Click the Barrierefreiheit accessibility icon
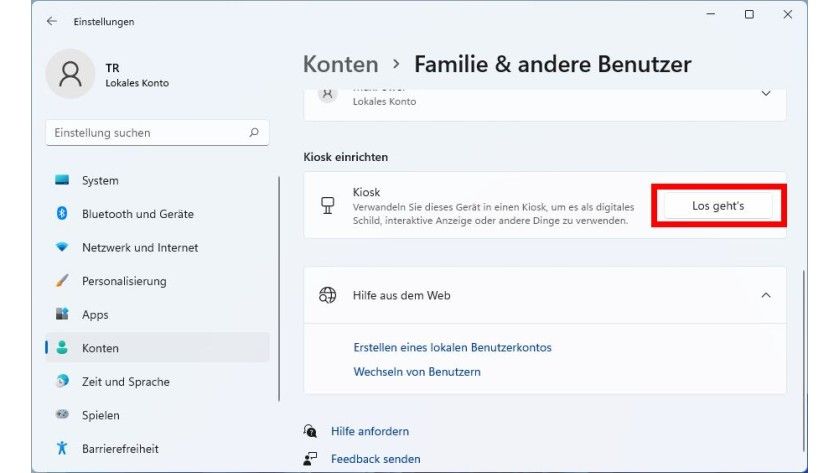 62,448
